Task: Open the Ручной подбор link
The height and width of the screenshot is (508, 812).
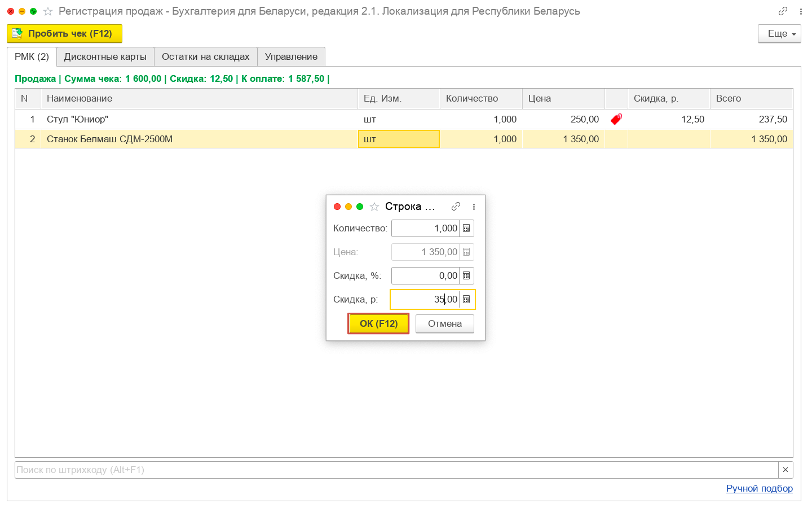Action: point(759,488)
